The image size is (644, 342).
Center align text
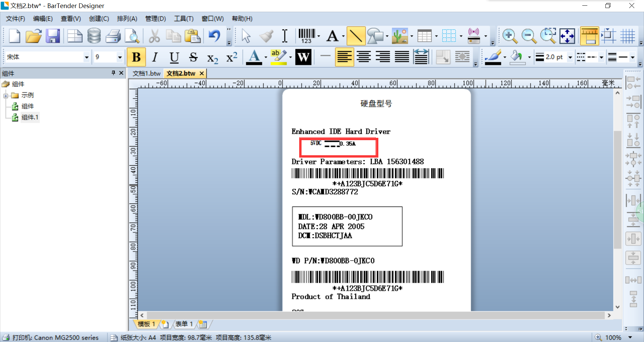coord(364,57)
